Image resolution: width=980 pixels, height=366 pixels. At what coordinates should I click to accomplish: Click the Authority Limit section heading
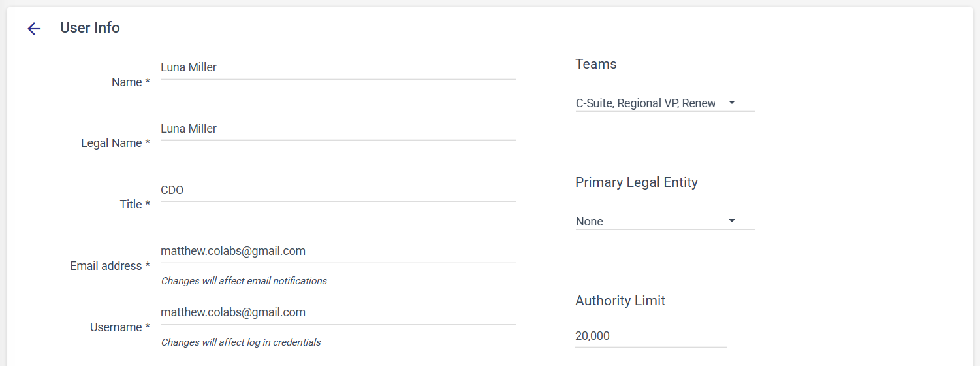(x=620, y=301)
